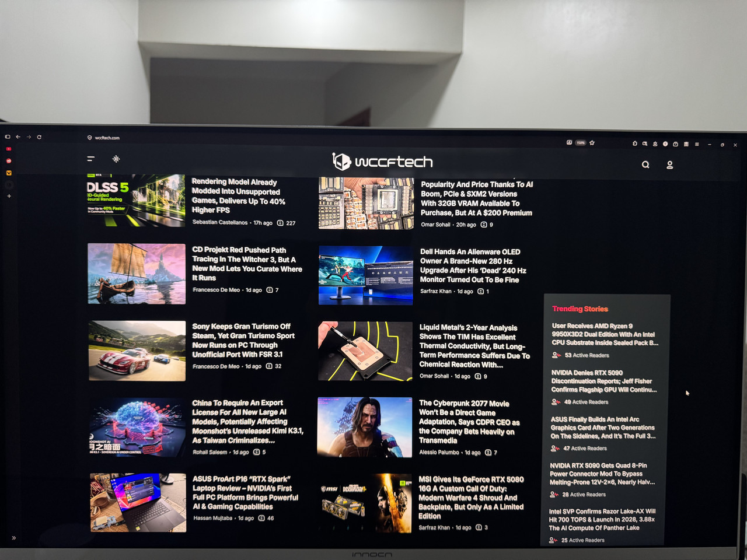Open the wccftech hamburger menu

[x=91, y=159]
